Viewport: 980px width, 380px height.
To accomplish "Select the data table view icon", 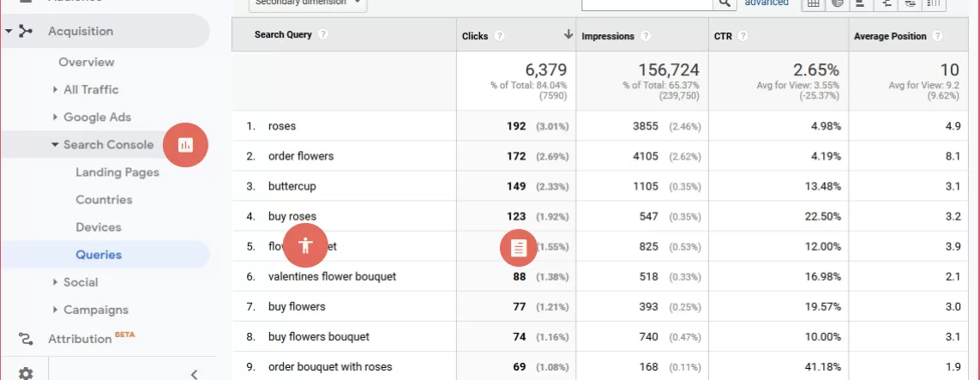I will click(812, 3).
